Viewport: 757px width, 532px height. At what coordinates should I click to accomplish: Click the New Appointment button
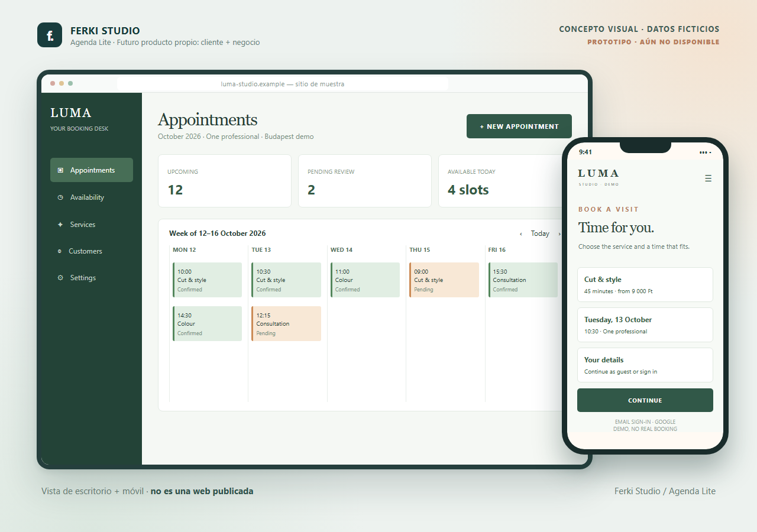click(x=519, y=126)
